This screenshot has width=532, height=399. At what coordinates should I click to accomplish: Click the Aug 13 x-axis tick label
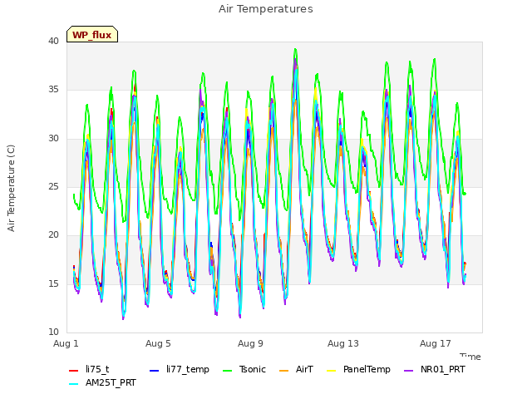coord(343,343)
